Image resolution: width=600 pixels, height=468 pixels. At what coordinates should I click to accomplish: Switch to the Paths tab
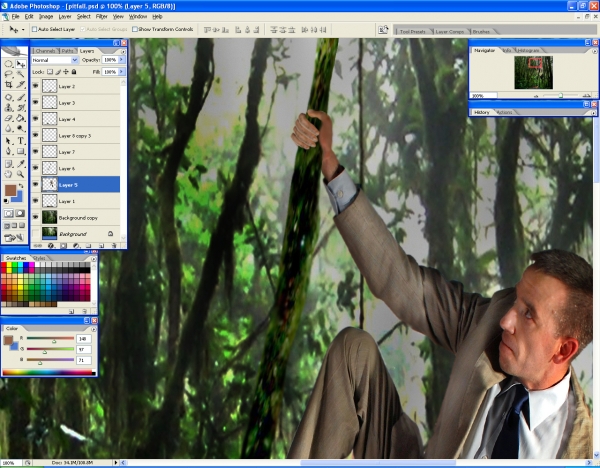(67, 51)
